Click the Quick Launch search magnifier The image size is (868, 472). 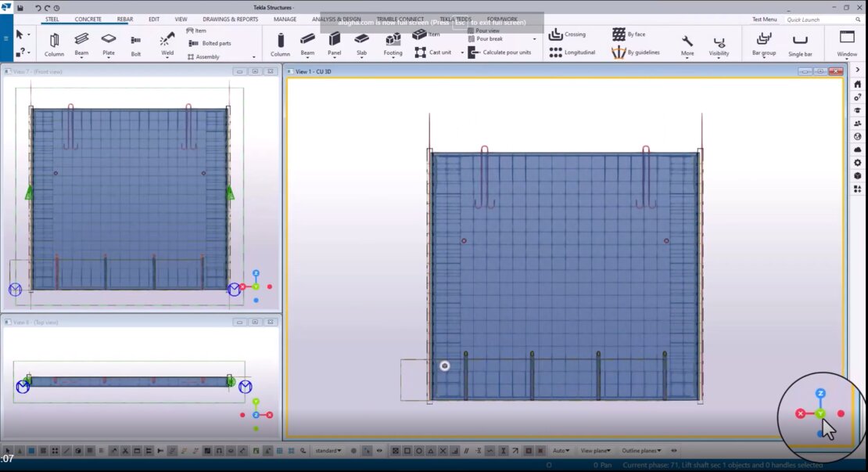[x=858, y=20]
